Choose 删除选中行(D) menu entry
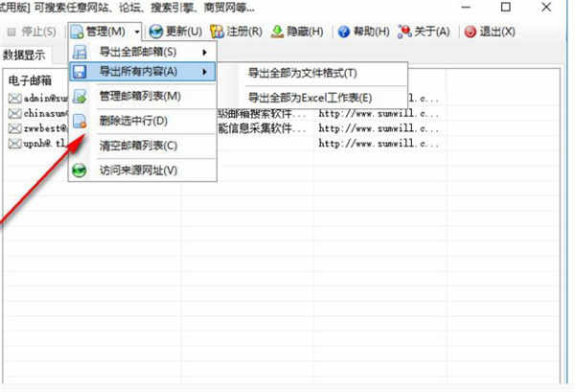575x392 pixels. tap(133, 121)
